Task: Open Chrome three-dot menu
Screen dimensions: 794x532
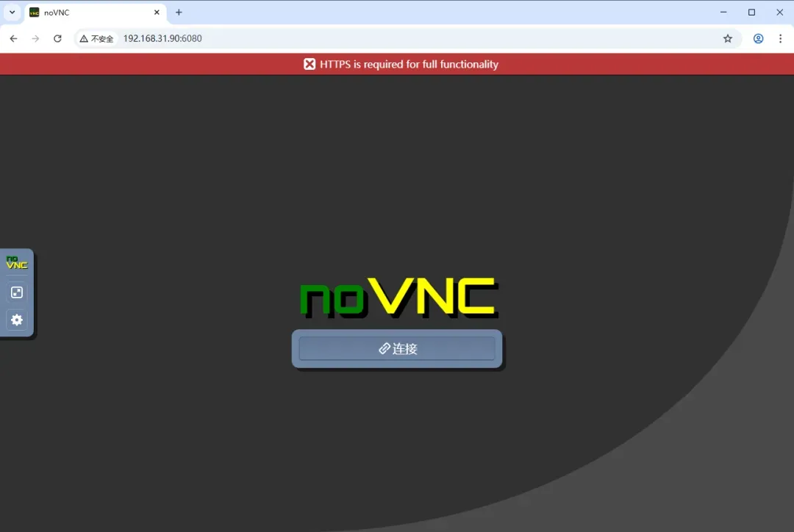Action: (780, 38)
